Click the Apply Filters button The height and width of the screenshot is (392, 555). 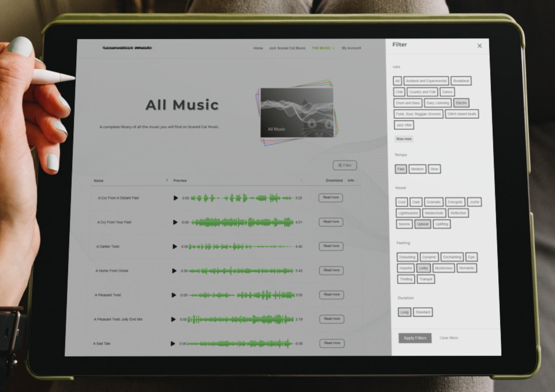coord(415,338)
